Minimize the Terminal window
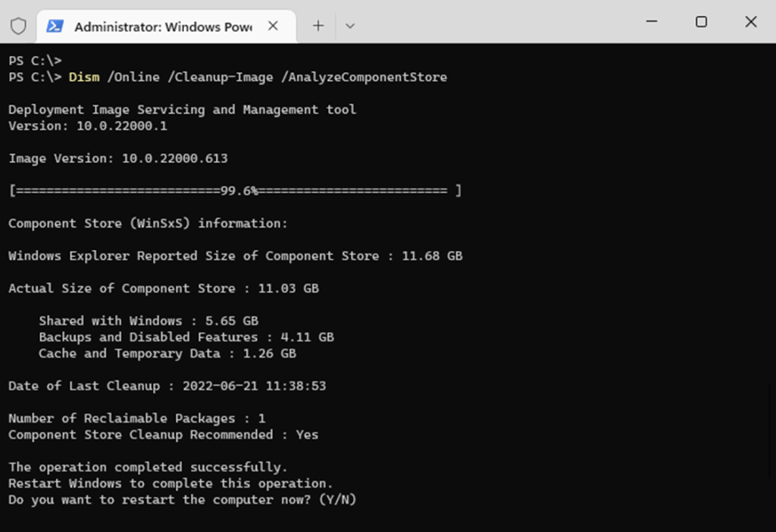Viewport: 776px width, 532px height. tap(652, 22)
